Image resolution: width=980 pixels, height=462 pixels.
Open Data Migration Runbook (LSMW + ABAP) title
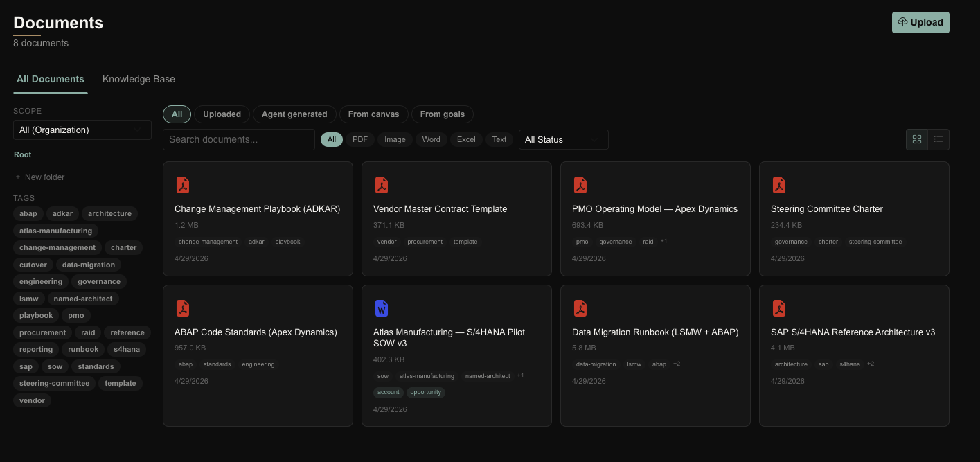click(x=655, y=332)
